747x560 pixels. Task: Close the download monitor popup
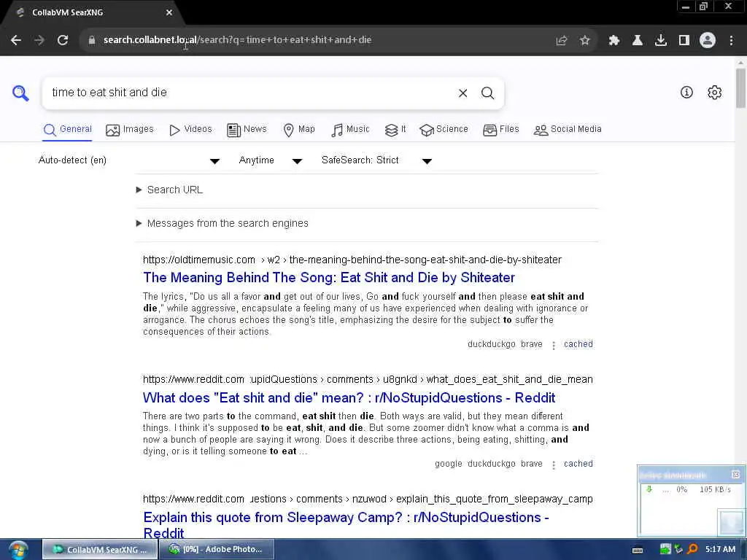tap(735, 474)
